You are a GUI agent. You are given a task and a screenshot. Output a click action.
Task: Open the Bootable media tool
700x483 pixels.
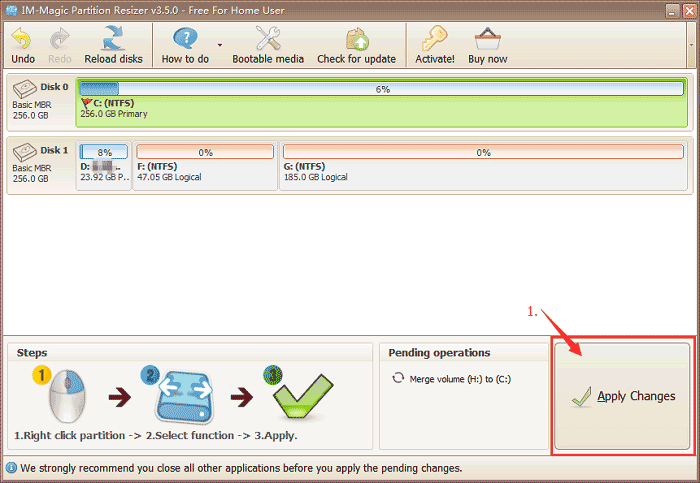(268, 38)
